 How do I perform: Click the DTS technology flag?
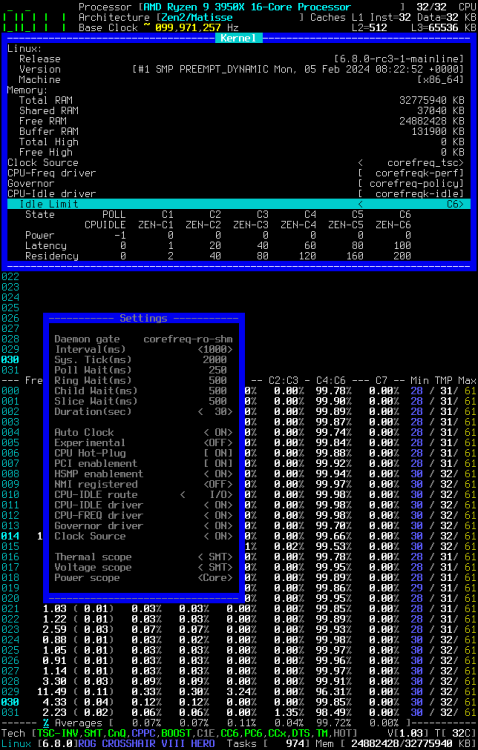(301, 733)
